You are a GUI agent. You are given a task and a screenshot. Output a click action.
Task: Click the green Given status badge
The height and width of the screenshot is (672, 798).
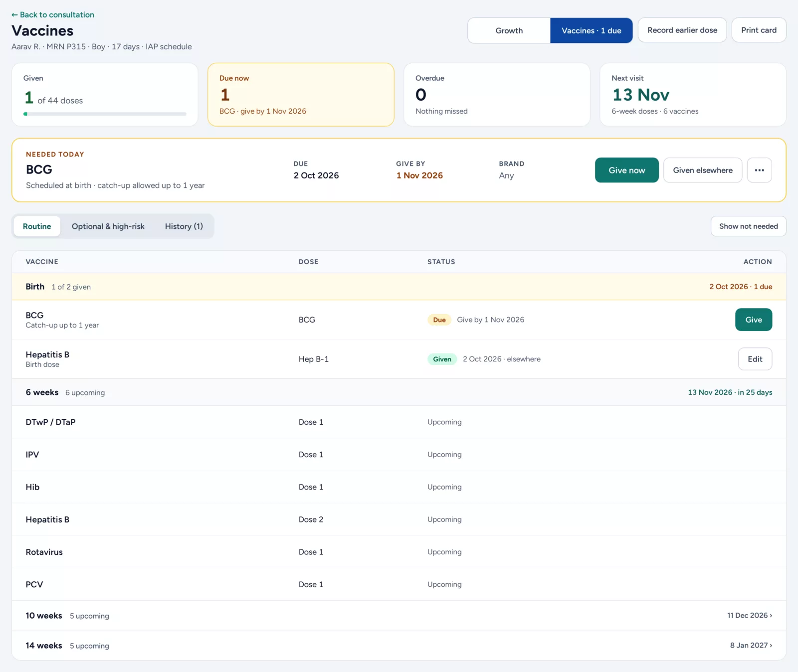coord(442,359)
